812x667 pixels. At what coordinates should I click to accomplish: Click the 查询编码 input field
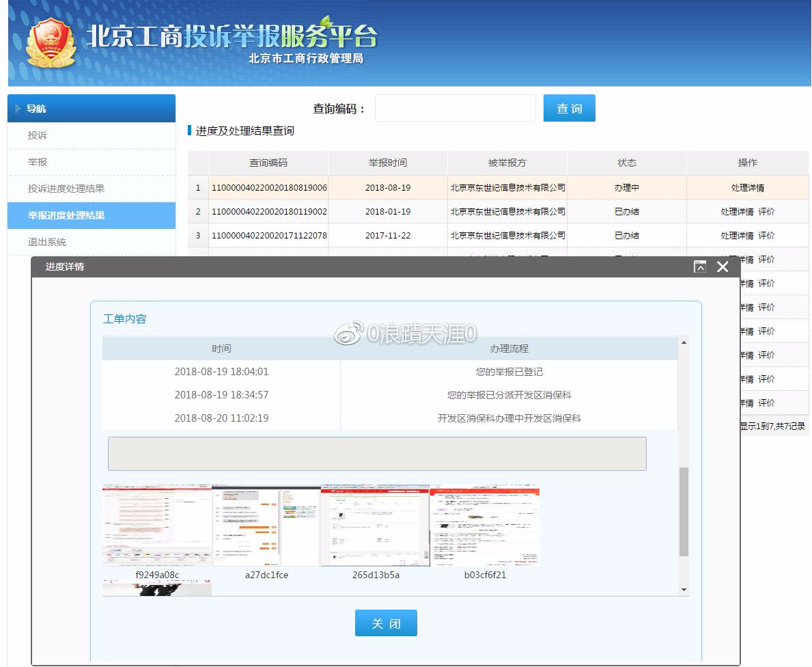point(455,109)
